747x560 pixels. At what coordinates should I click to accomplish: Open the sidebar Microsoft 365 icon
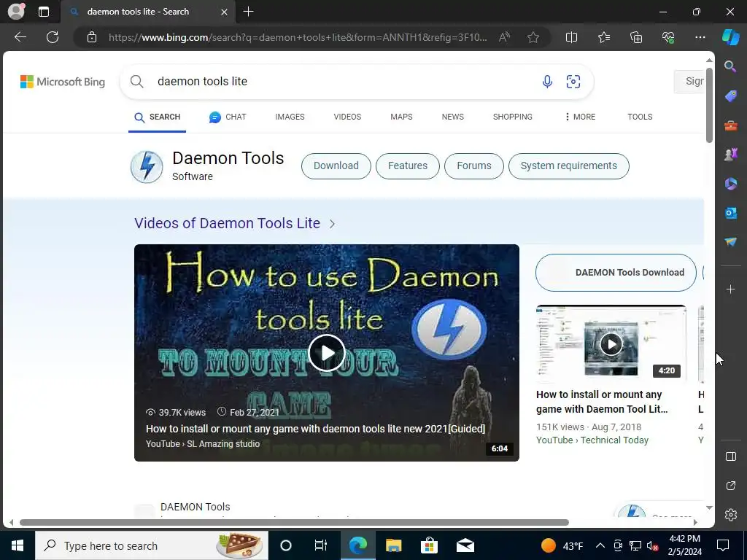tap(730, 184)
